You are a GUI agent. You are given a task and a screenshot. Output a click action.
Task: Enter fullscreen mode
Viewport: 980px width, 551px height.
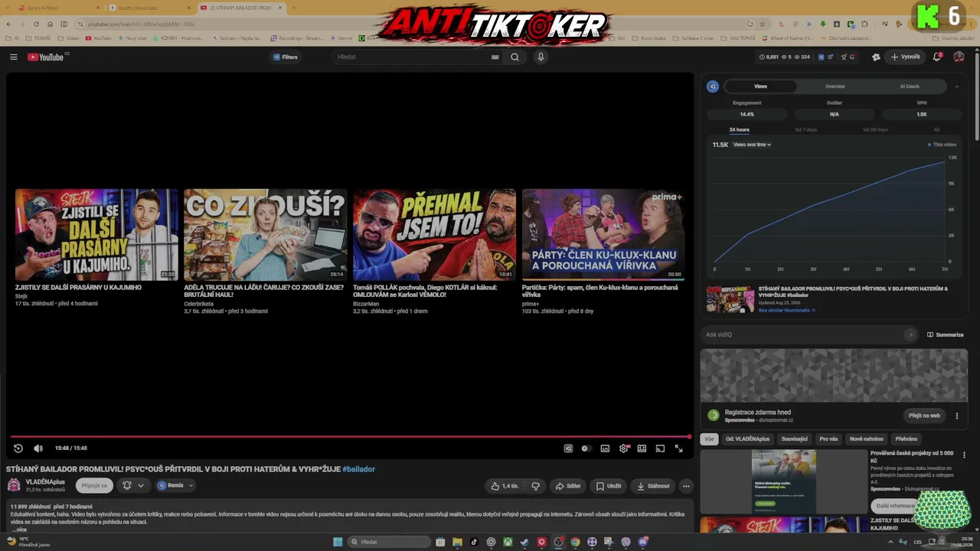tap(678, 448)
